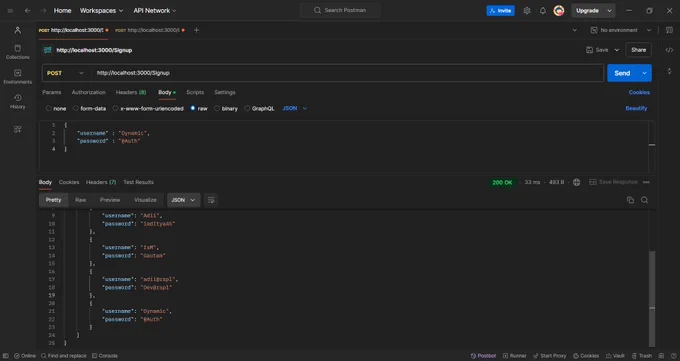This screenshot has height=361, width=680.
Task: Search within the response body
Action: [x=644, y=200]
